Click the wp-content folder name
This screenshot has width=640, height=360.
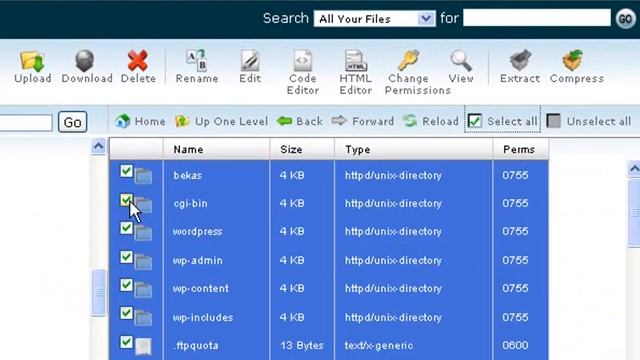coord(201,289)
